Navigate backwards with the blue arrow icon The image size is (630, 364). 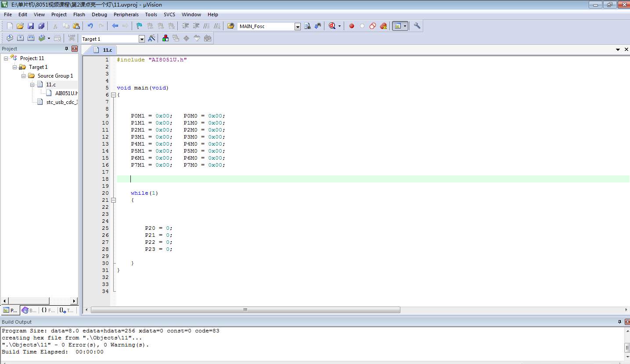tap(115, 26)
